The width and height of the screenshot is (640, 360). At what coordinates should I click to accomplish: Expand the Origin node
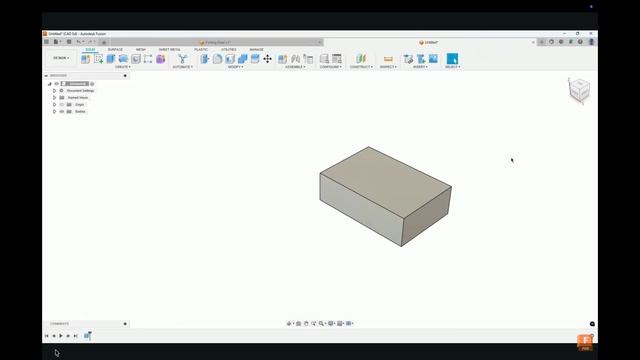(x=54, y=104)
